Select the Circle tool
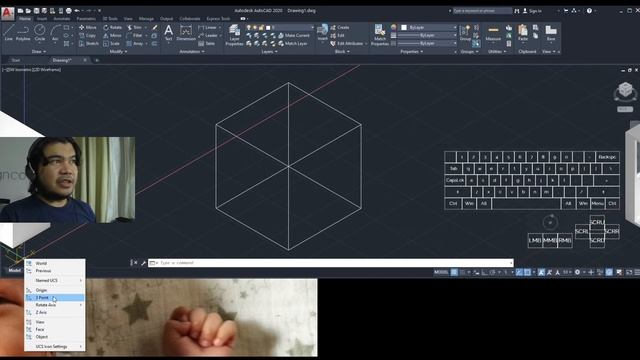Viewport: 640px width, 360px height. 40,33
